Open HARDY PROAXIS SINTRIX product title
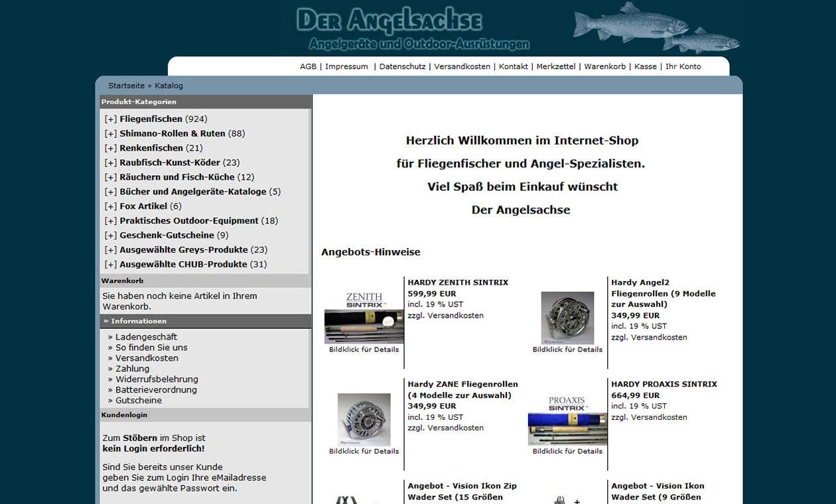 [664, 385]
